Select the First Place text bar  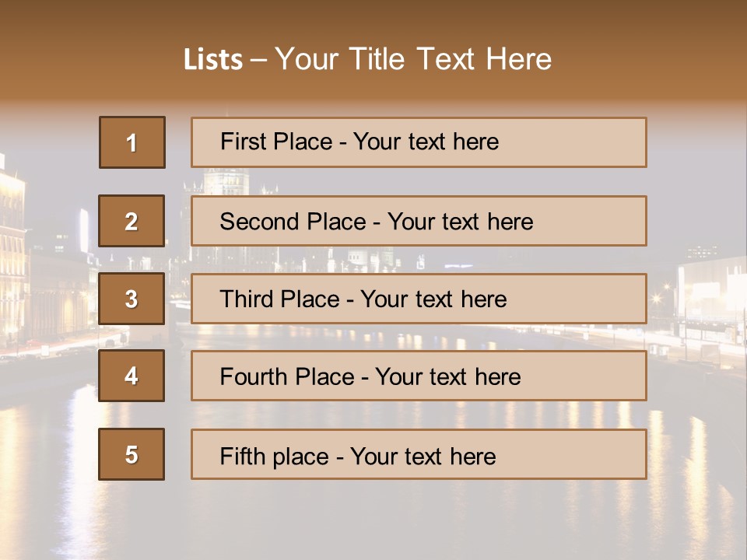click(x=419, y=142)
